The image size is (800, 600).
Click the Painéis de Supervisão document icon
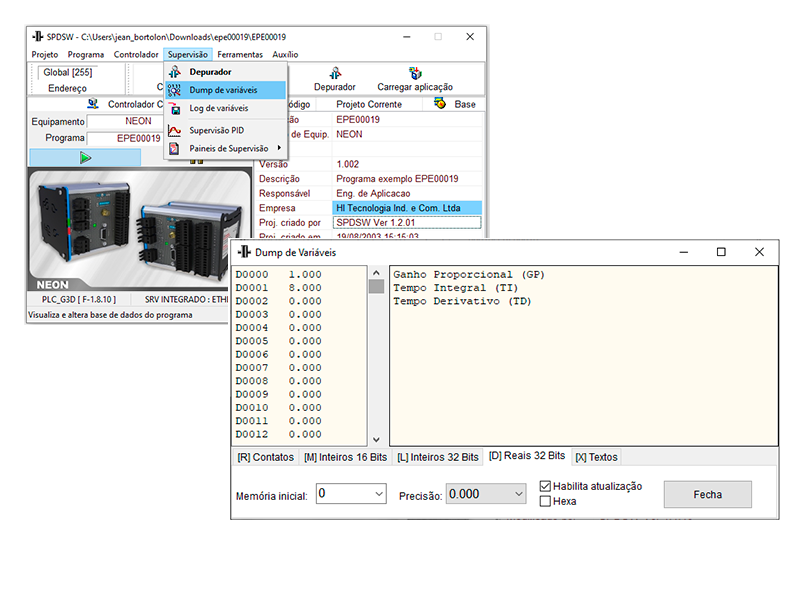pos(174,148)
